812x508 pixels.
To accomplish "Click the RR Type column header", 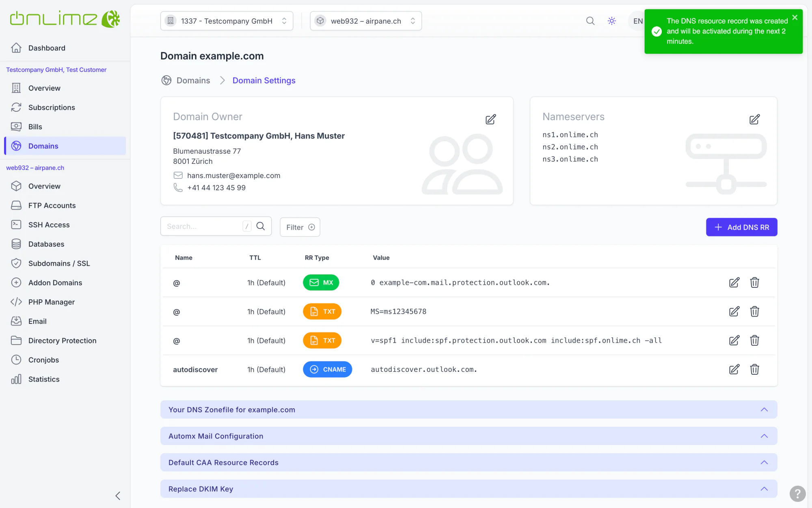I will click(x=317, y=258).
